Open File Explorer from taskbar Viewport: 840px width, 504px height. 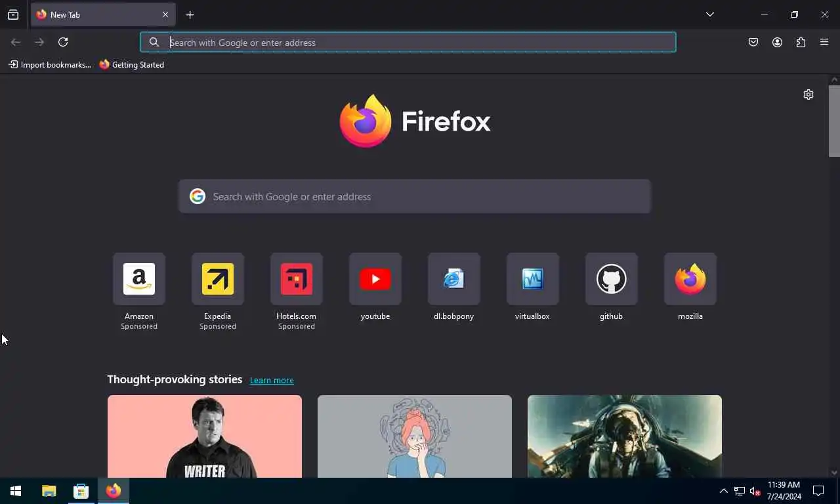tap(49, 491)
